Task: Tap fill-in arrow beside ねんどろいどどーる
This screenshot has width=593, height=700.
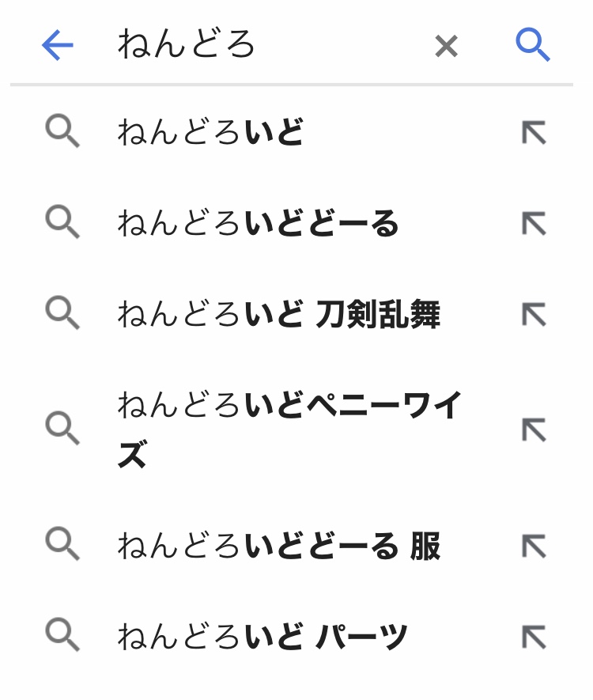Action: [534, 224]
